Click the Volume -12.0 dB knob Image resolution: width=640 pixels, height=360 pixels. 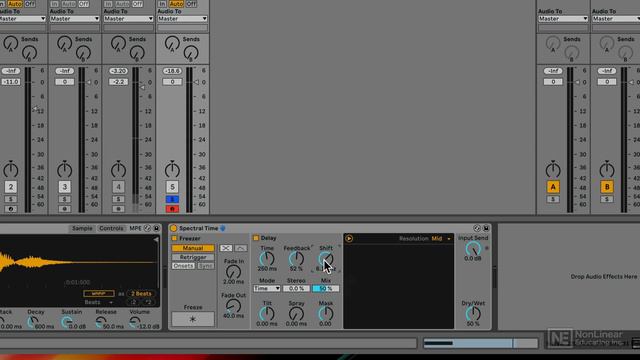pyautogui.click(x=134, y=322)
